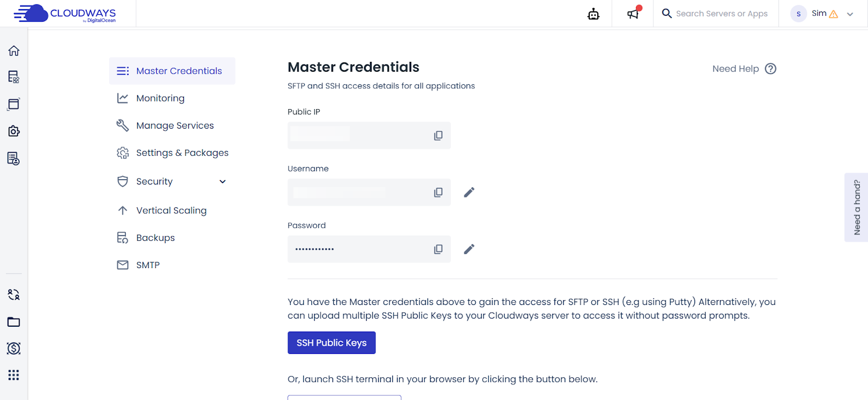Copy the Username value
The image size is (868, 400).
point(438,192)
